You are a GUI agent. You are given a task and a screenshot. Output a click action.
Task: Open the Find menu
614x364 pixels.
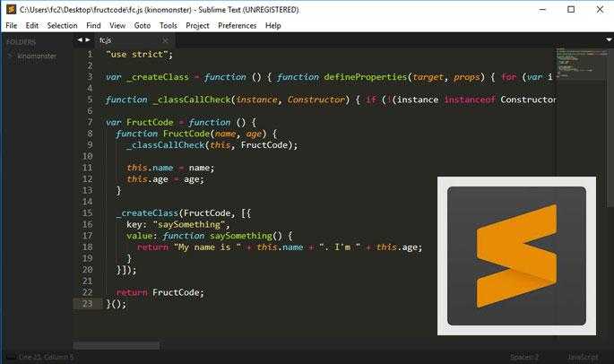tap(94, 25)
